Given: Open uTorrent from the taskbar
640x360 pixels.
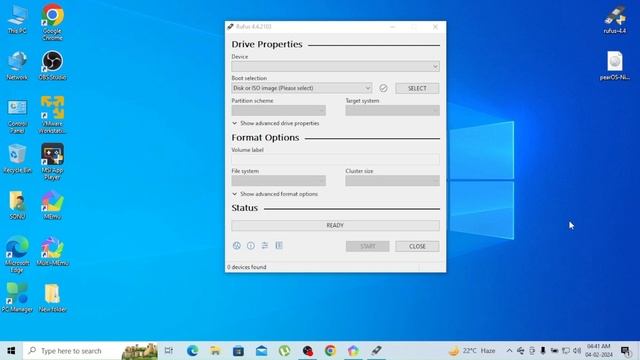Looking at the screenshot, I should point(284,351).
